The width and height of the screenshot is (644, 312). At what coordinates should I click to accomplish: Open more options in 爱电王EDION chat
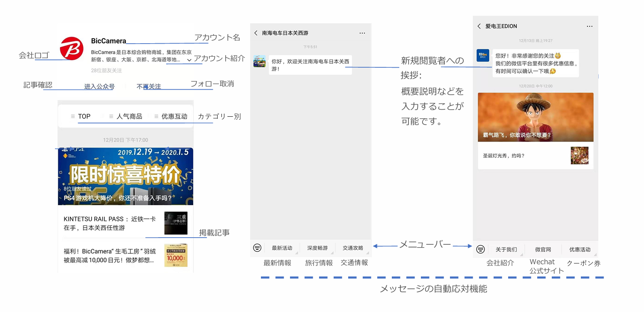(x=590, y=26)
